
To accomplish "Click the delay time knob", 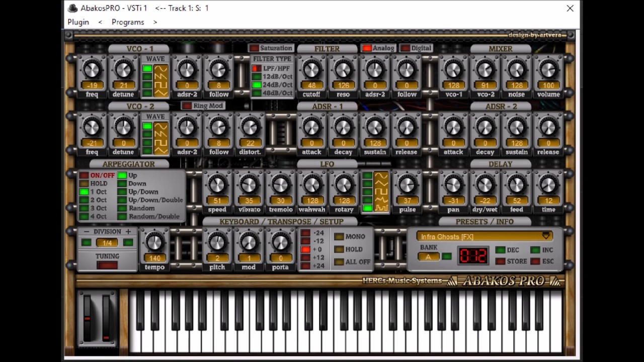I will pyautogui.click(x=548, y=185).
